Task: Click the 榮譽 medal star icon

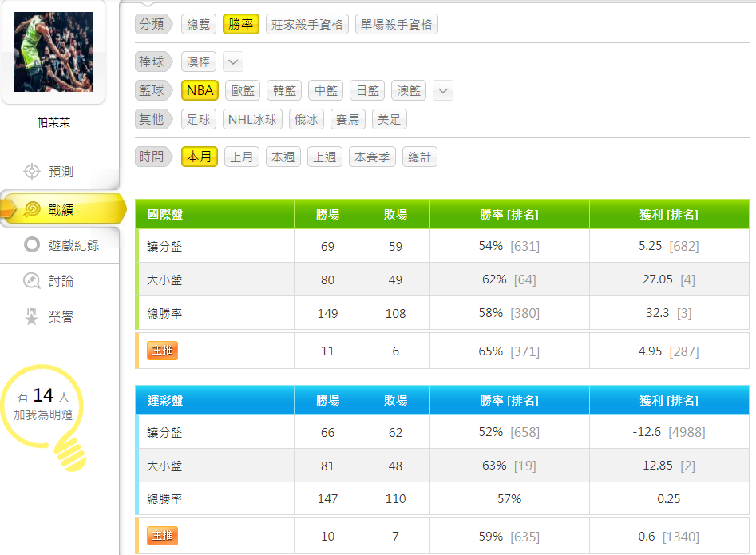Action: pos(32,316)
